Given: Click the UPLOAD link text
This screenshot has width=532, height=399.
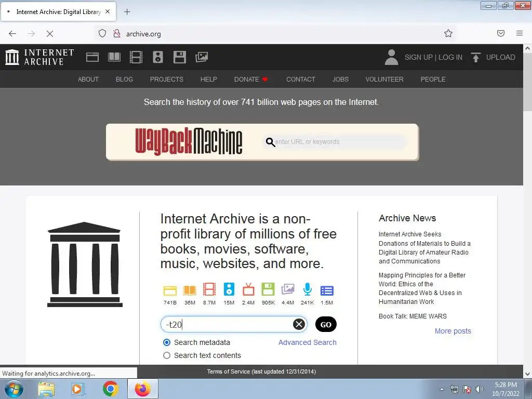Looking at the screenshot, I should point(500,57).
